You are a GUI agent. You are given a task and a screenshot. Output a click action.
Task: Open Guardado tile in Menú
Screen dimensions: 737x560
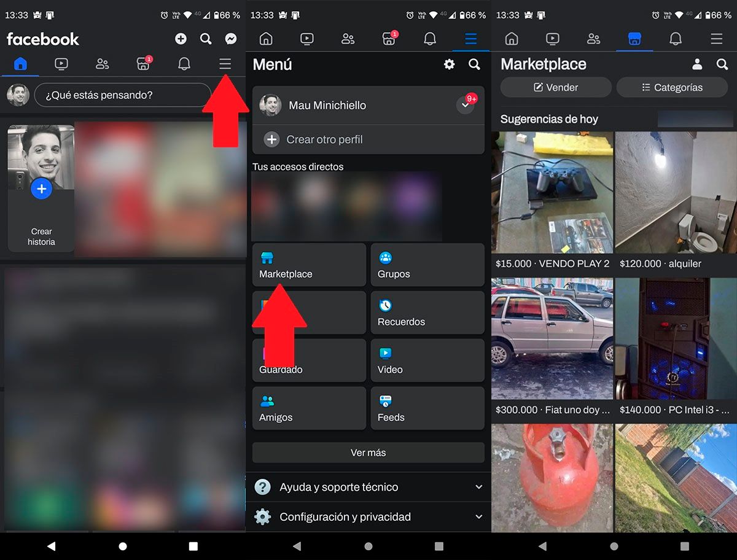point(309,360)
